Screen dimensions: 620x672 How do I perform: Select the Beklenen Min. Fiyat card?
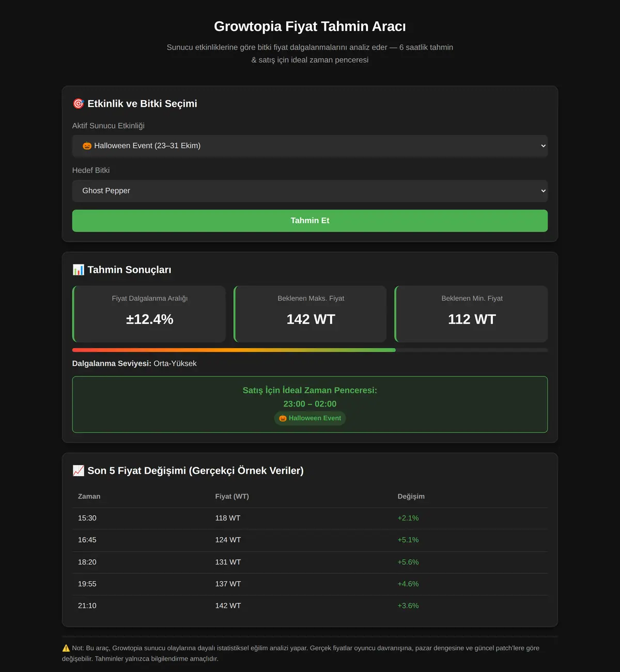(471, 314)
